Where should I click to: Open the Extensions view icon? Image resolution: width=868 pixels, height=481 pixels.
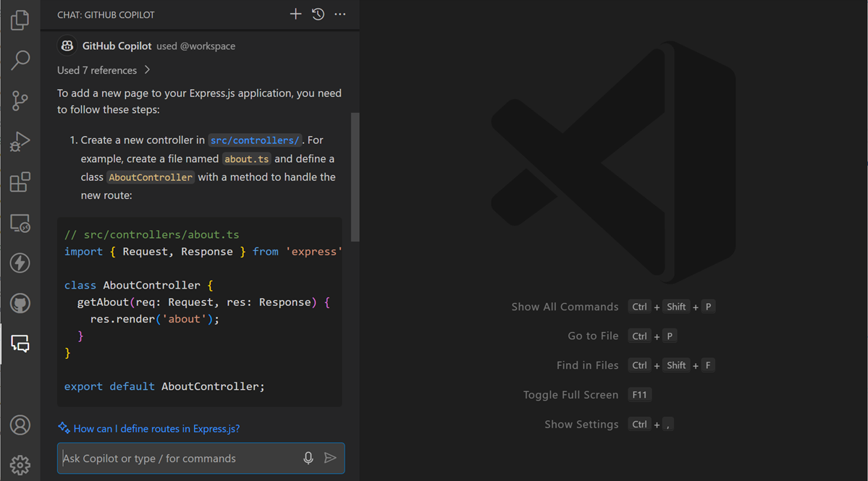click(x=20, y=182)
